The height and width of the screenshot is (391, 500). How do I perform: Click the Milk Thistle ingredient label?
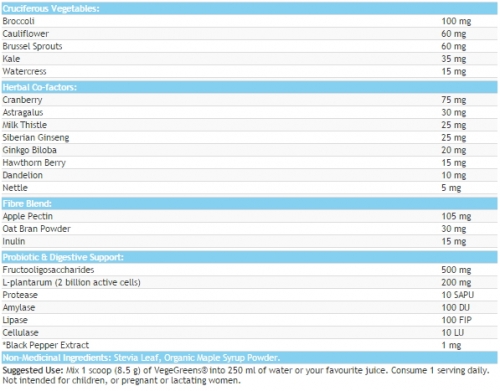point(25,125)
